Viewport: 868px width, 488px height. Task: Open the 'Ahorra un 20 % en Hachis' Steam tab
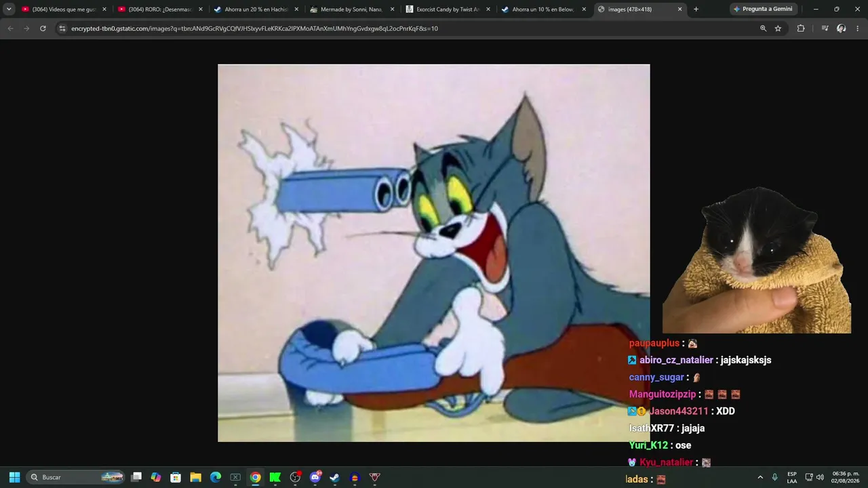pos(256,9)
